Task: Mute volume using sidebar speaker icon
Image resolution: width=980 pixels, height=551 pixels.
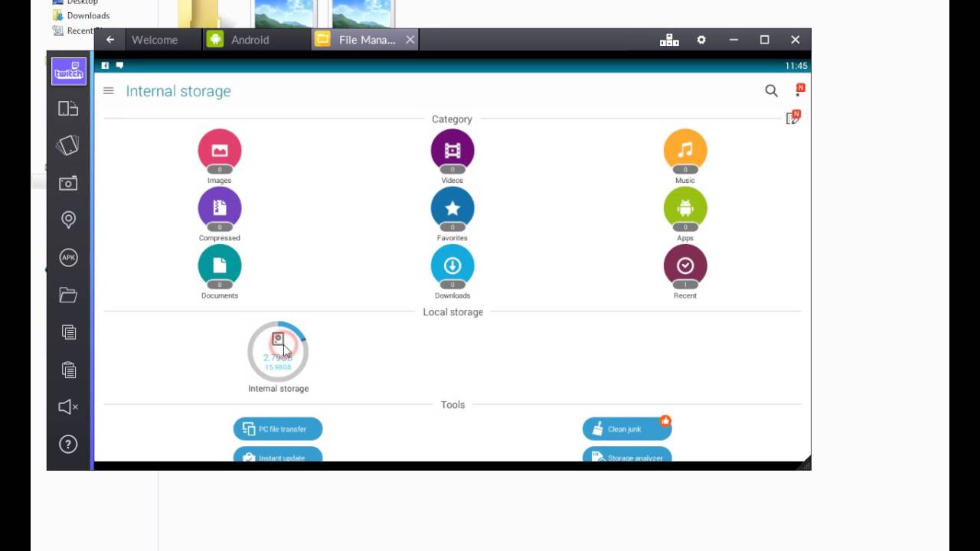Action: pyautogui.click(x=68, y=407)
